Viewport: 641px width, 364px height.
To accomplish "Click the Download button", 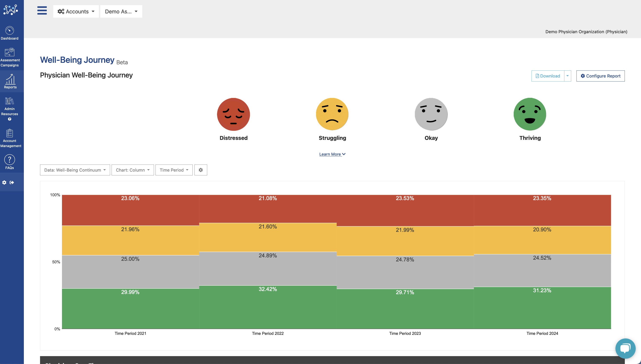I will tap(548, 76).
